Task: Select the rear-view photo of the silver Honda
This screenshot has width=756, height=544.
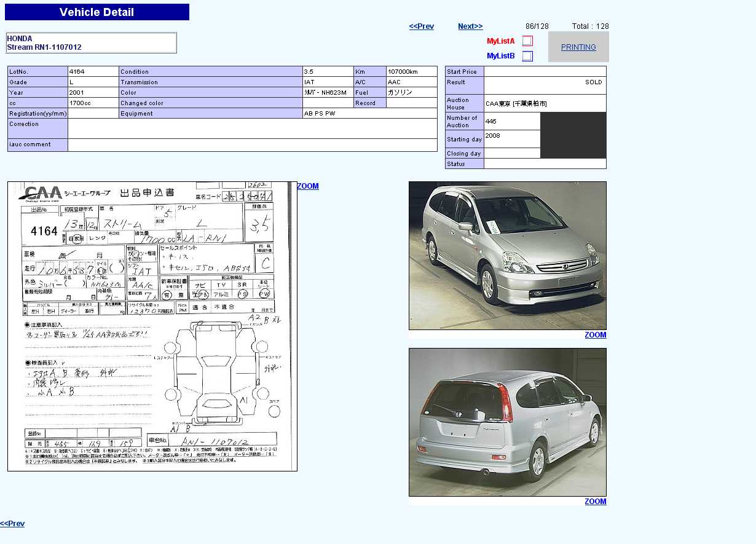Action: pos(508,422)
